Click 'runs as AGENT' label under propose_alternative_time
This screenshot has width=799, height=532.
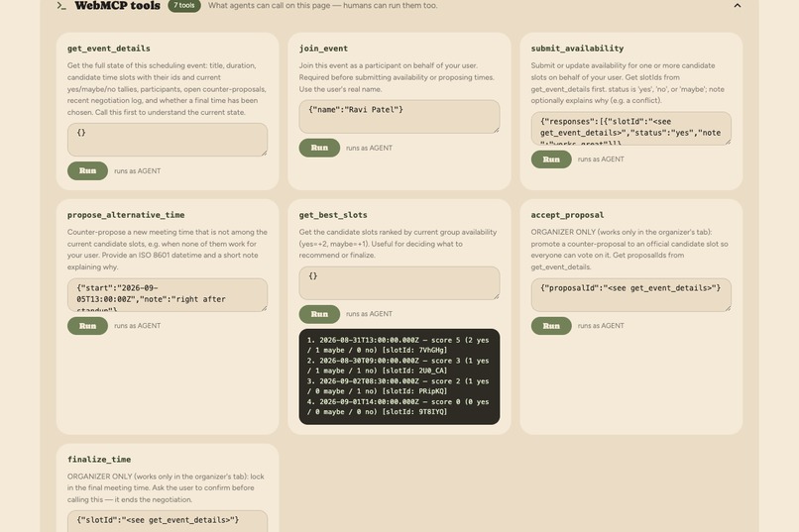coord(137,326)
